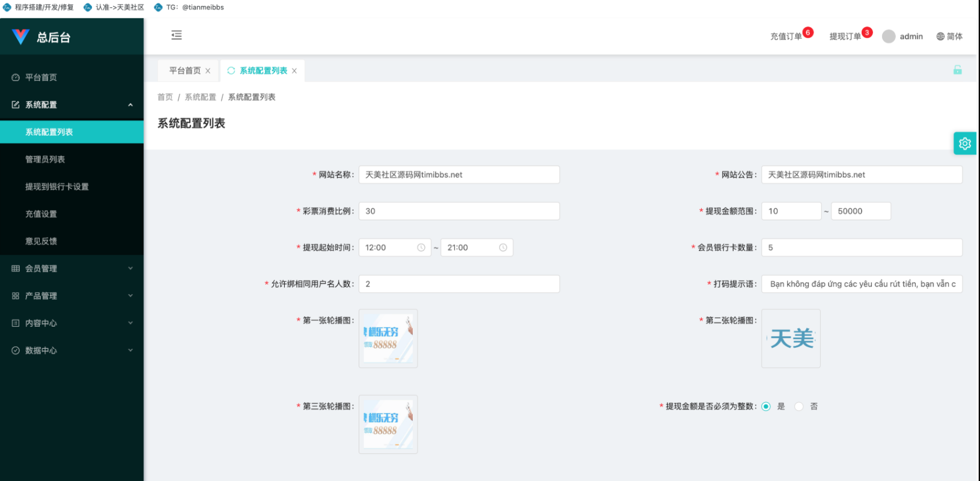Screen dimensions: 980x481
Task: Click the 允许绑相同用户名人数 input field
Action: 459,284
